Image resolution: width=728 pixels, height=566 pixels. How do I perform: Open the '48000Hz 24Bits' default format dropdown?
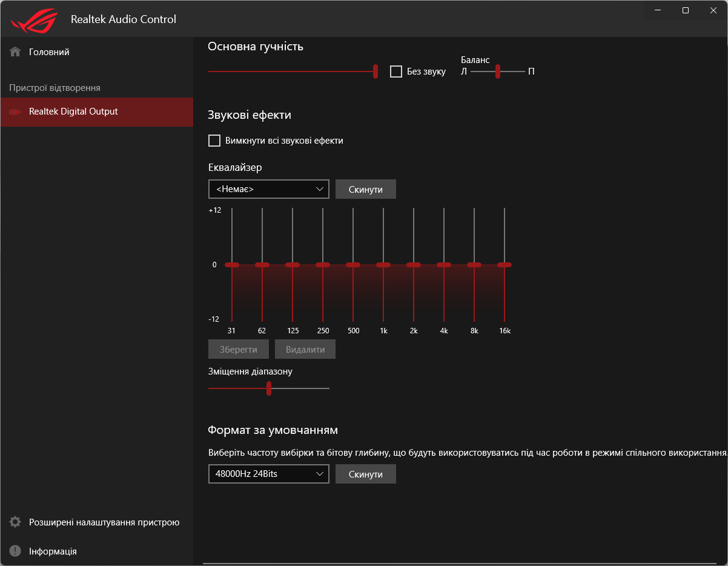pos(268,474)
